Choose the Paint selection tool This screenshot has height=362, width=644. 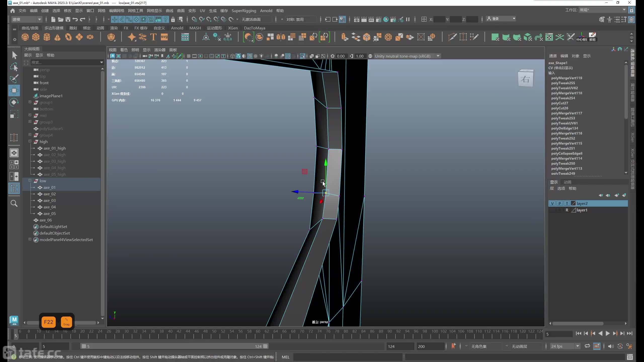click(x=14, y=79)
